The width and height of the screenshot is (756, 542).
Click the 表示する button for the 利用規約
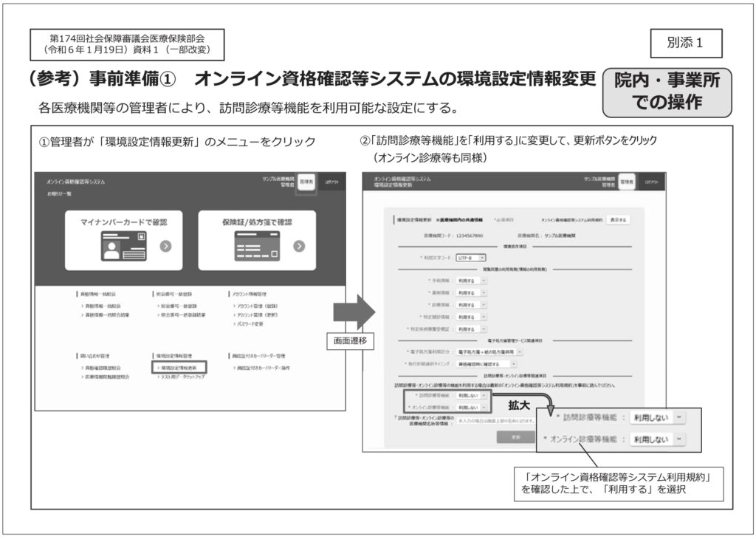click(x=618, y=220)
